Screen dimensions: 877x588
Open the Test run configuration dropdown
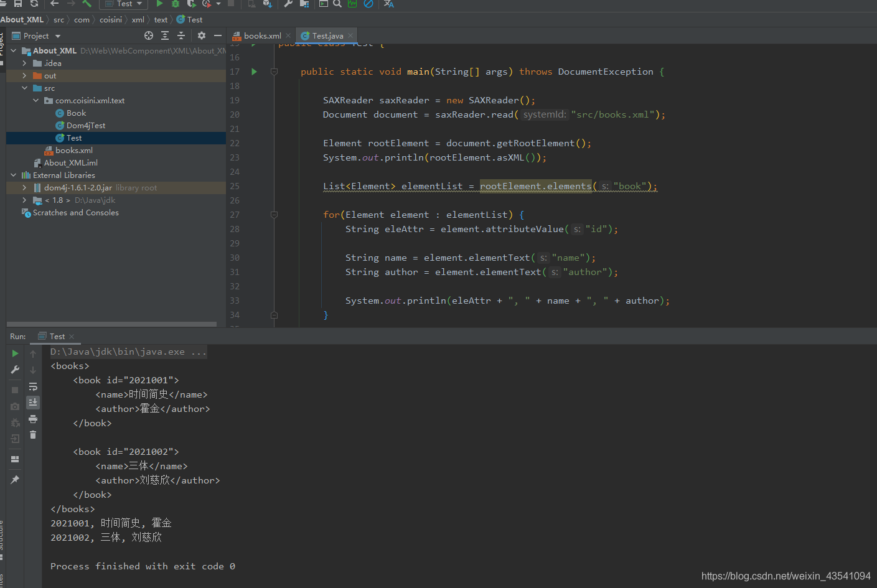(x=123, y=4)
